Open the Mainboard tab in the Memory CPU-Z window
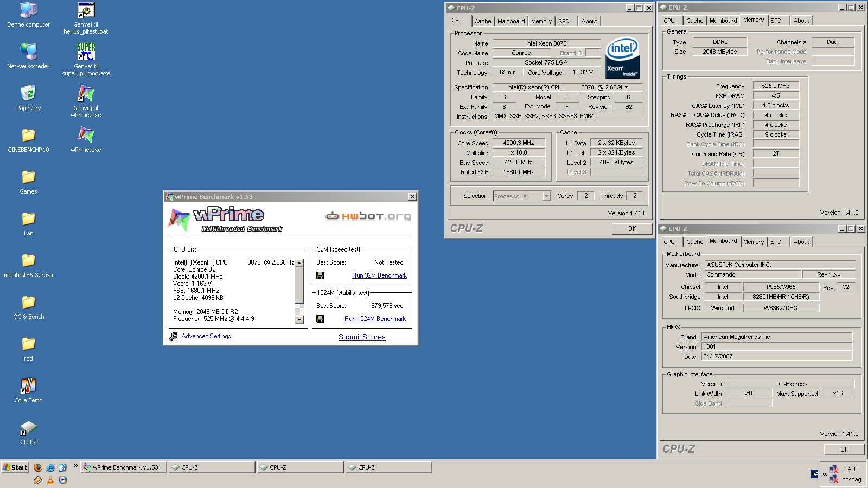Screen dimensions: 868x488 pos(723,21)
